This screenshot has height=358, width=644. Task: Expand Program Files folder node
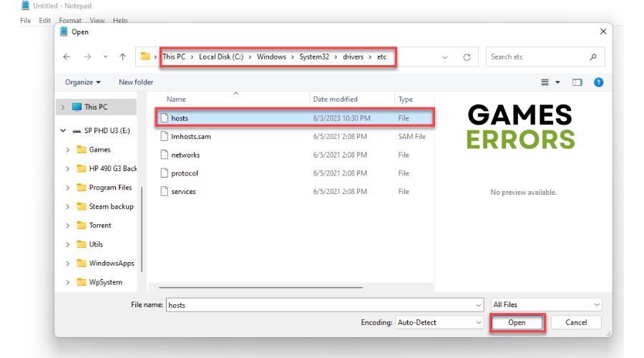coord(68,188)
